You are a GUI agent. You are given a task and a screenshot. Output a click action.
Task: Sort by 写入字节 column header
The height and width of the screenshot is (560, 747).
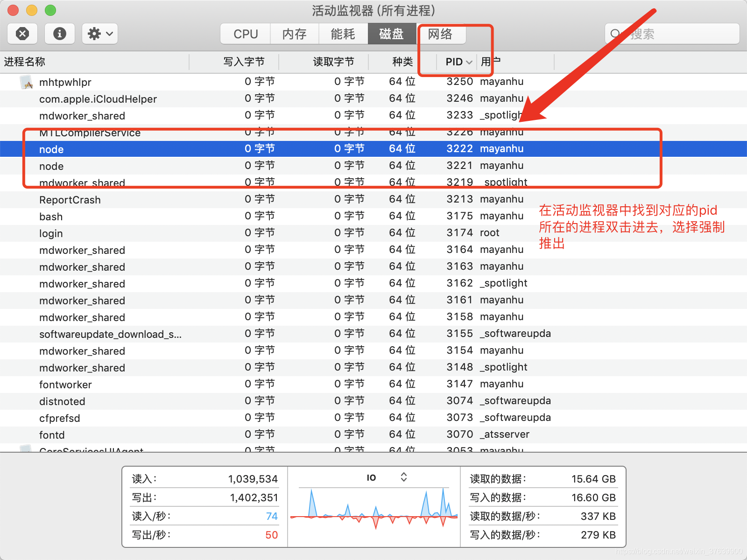tap(234, 62)
